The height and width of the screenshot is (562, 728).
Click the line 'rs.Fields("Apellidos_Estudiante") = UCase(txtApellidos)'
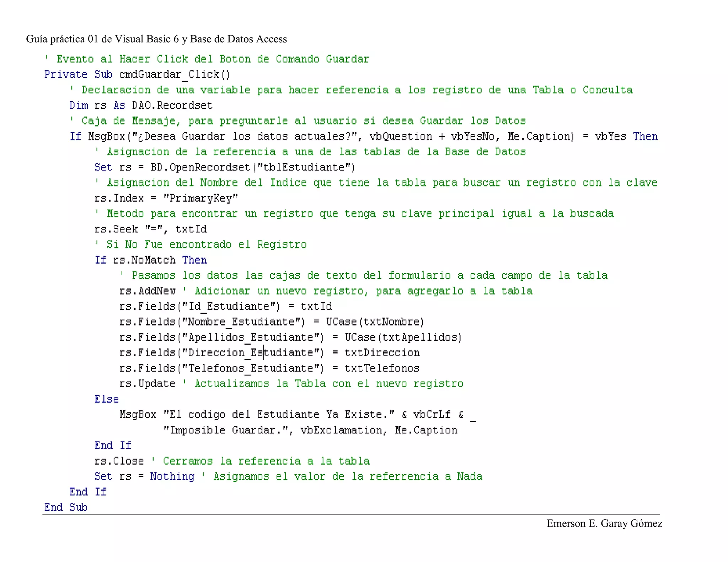click(290, 337)
